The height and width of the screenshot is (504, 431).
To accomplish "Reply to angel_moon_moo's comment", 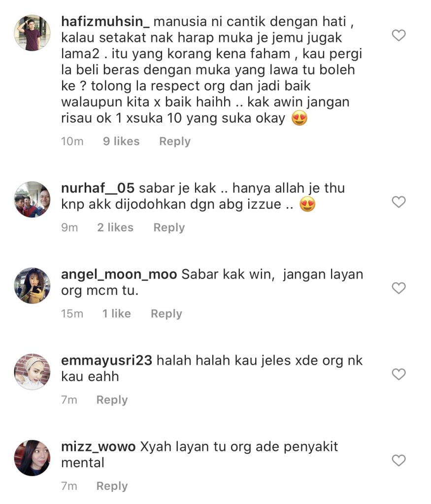I will tap(166, 314).
